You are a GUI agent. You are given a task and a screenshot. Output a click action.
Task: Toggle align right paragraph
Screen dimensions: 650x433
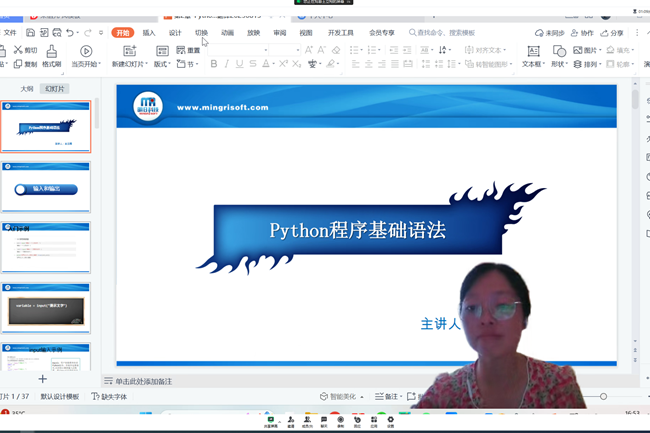[x=382, y=64]
